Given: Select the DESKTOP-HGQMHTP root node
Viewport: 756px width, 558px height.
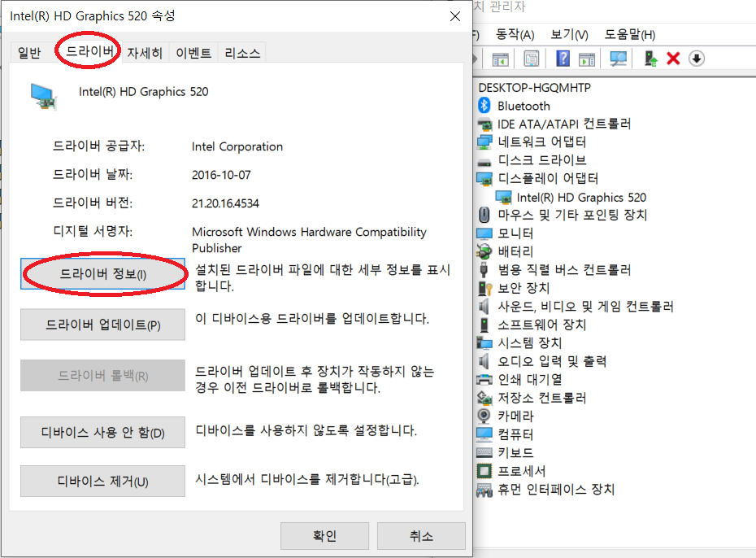Looking at the screenshot, I should [534, 87].
